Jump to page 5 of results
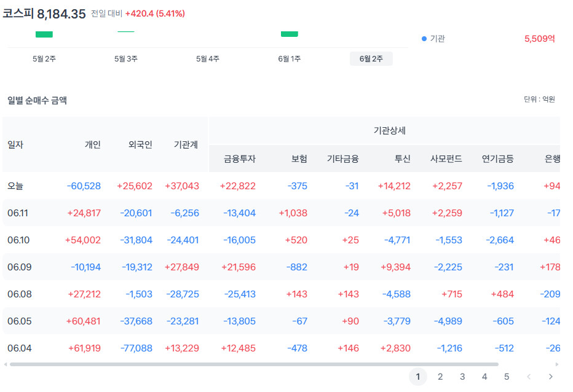573x392 pixels. [x=507, y=377]
